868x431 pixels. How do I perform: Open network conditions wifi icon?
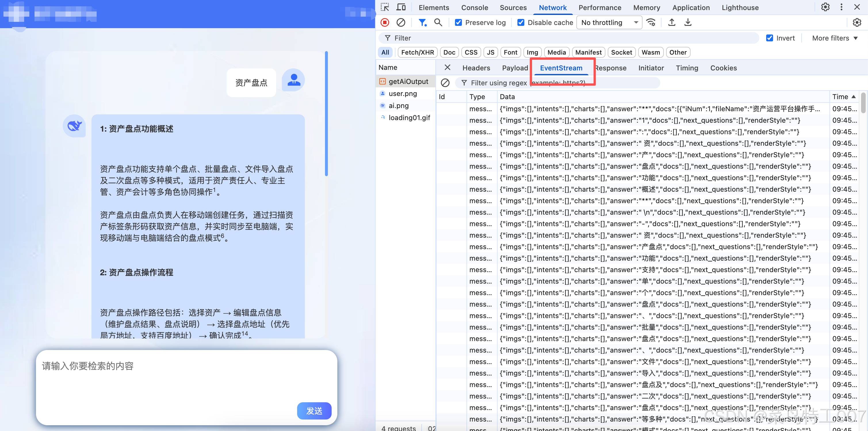tap(651, 23)
